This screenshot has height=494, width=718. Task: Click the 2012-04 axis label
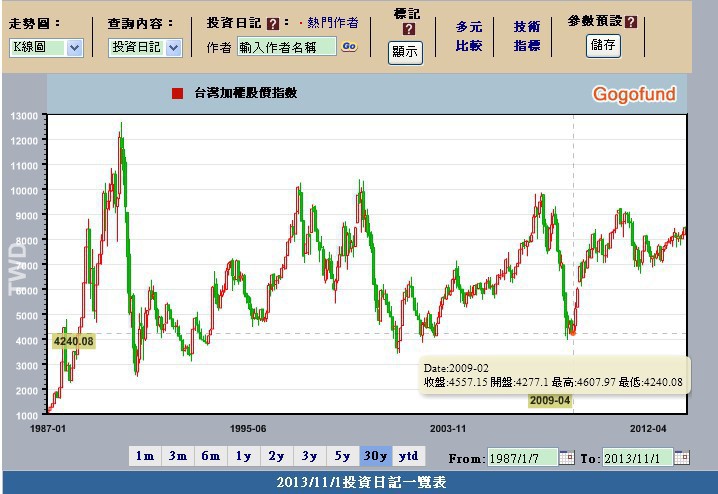point(648,429)
